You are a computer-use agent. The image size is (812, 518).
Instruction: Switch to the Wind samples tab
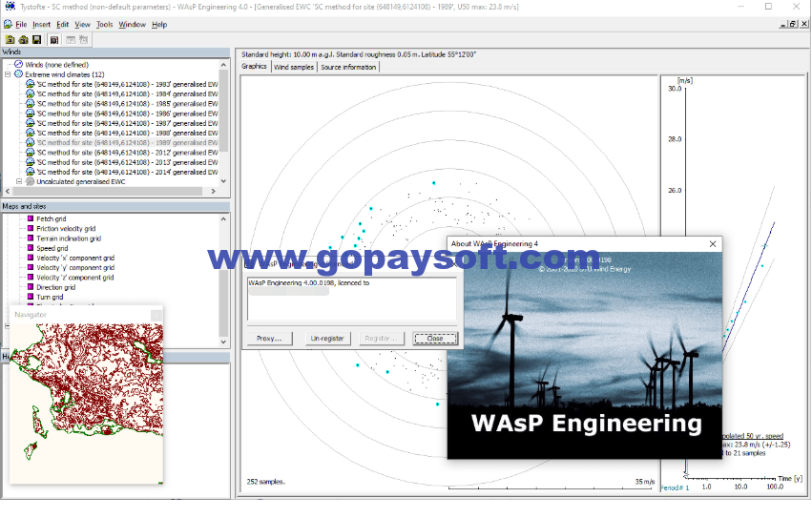tap(294, 67)
